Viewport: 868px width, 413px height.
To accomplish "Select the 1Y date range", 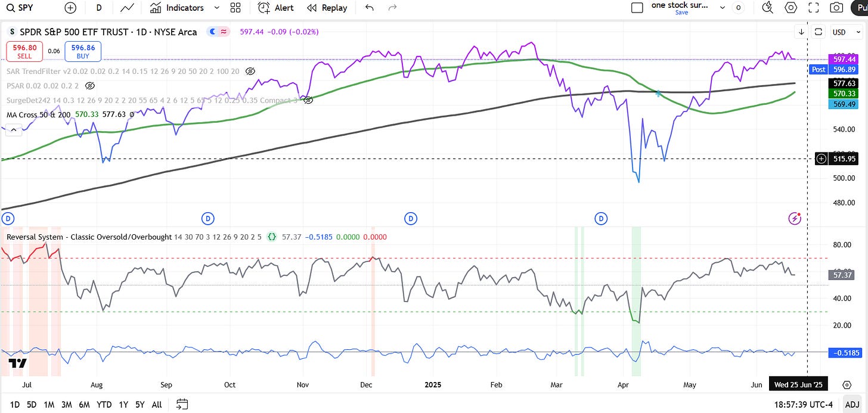I will (123, 405).
